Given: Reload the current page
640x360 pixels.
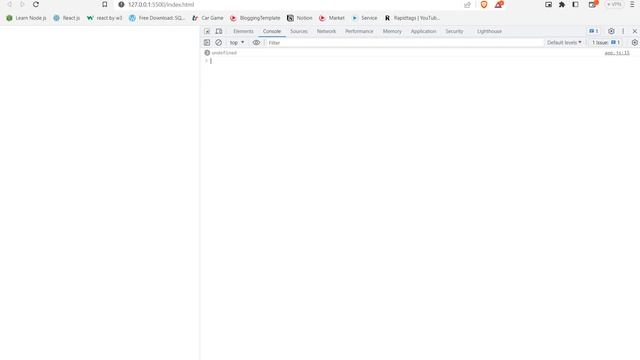Looking at the screenshot, I should tap(36, 4).
